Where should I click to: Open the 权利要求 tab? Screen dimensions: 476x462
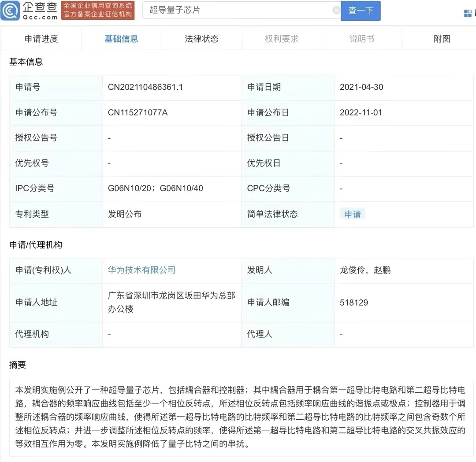pos(282,39)
